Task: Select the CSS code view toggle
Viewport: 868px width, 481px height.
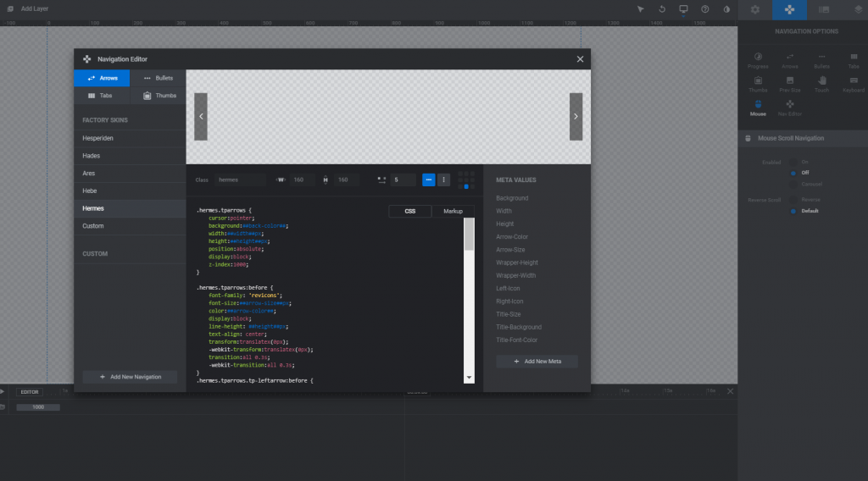Action: click(x=410, y=211)
